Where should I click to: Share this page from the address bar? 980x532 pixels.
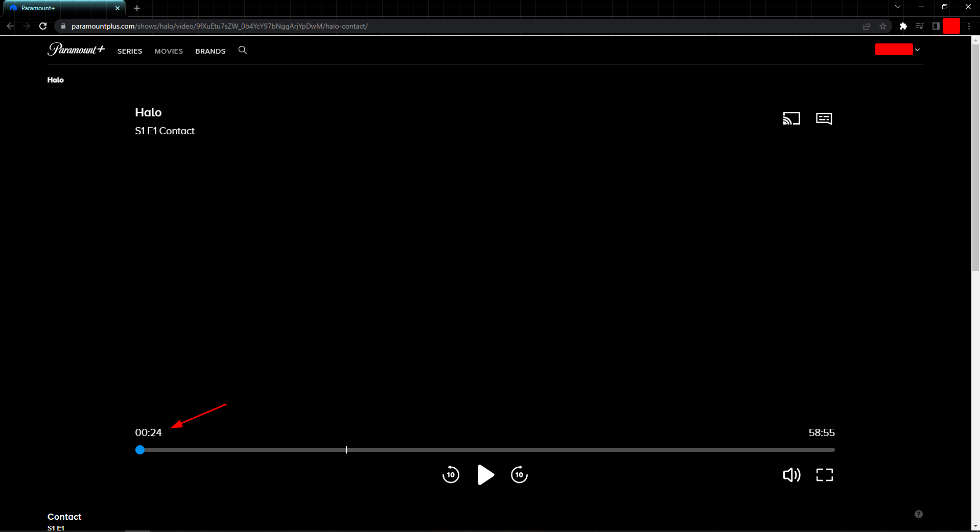click(867, 26)
